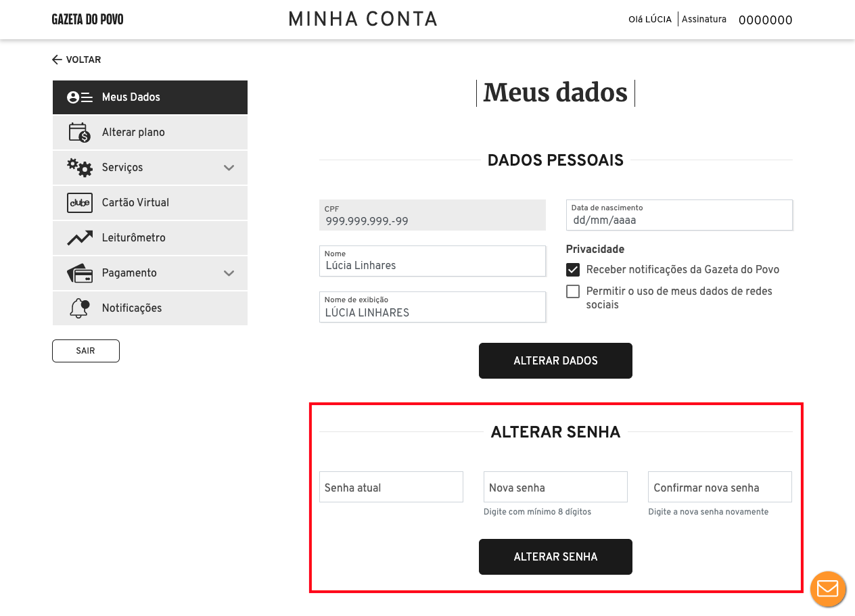The height and width of the screenshot is (616, 855).
Task: Click the Serviços gears icon
Action: point(79,167)
